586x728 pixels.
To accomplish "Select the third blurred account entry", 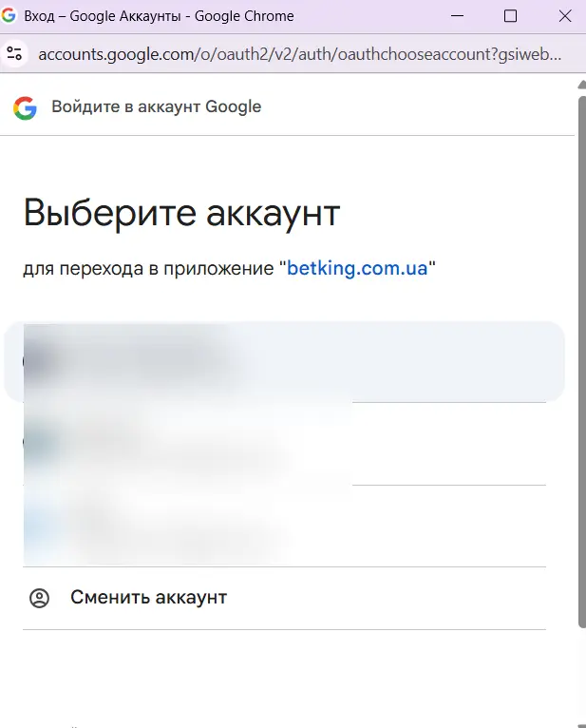I will (x=284, y=526).
